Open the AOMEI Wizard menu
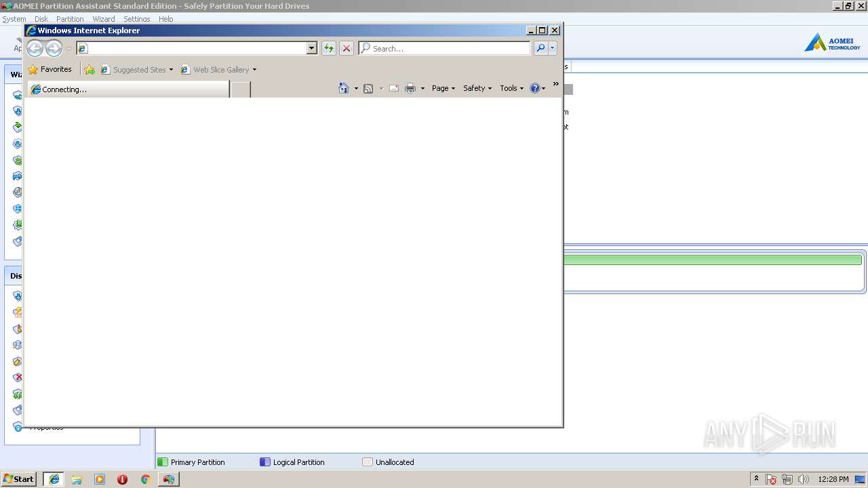 click(104, 19)
